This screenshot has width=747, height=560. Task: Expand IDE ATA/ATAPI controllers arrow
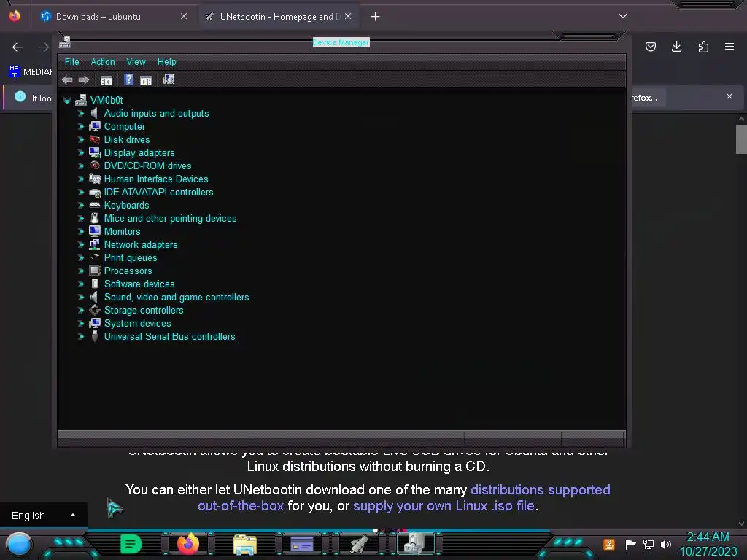80,192
